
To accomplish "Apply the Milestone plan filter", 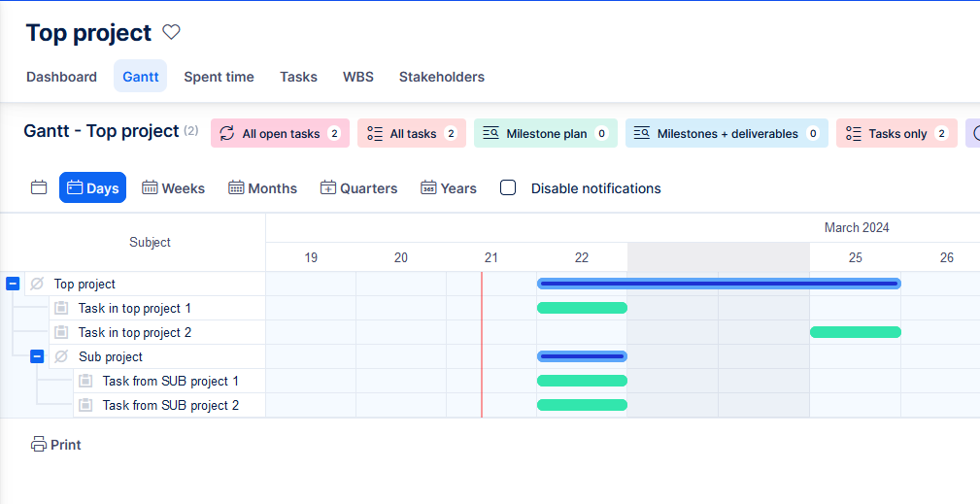I will pyautogui.click(x=545, y=134).
